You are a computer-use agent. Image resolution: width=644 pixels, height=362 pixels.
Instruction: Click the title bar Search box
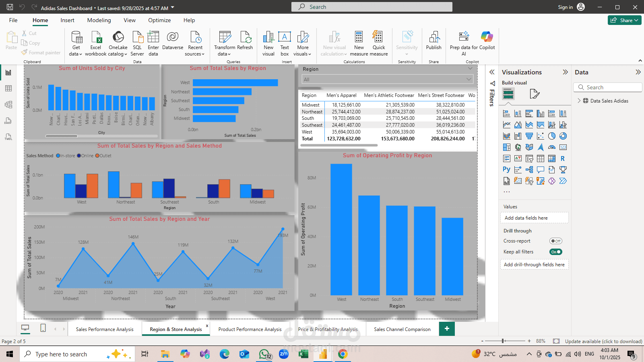click(x=372, y=7)
